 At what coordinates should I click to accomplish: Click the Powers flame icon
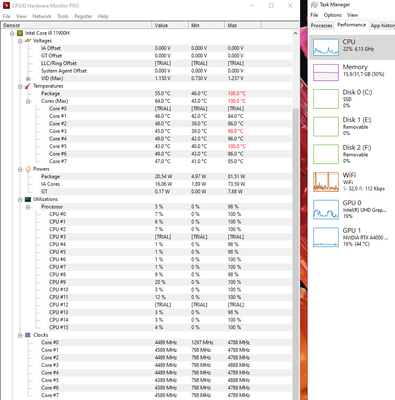click(x=28, y=169)
